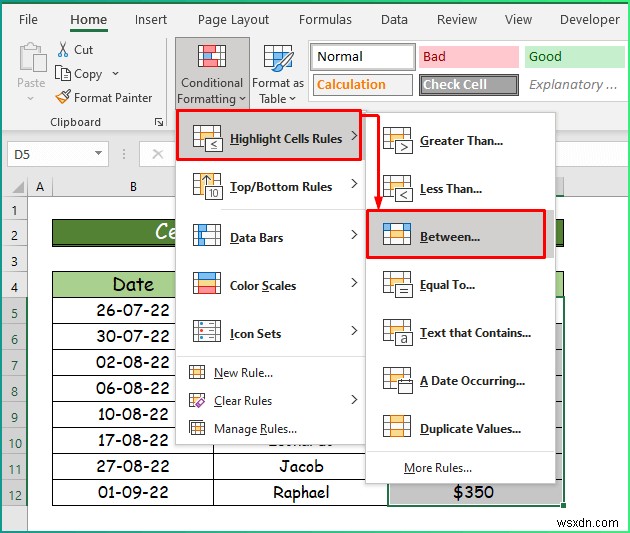
Task: Click the Text that Contains icon
Action: pos(397,333)
